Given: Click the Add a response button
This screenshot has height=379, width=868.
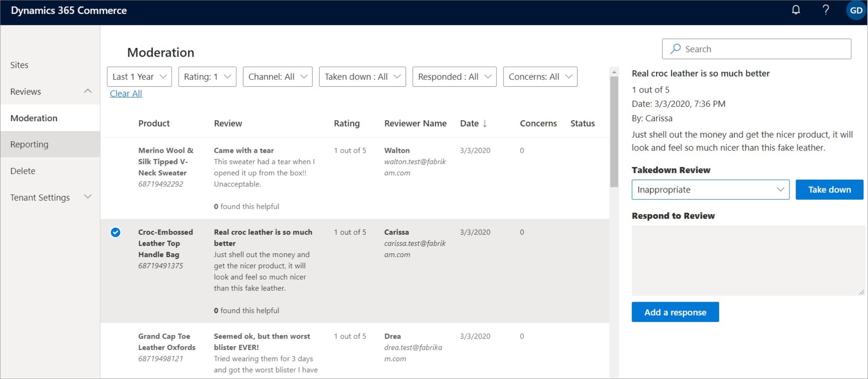Looking at the screenshot, I should point(675,312).
